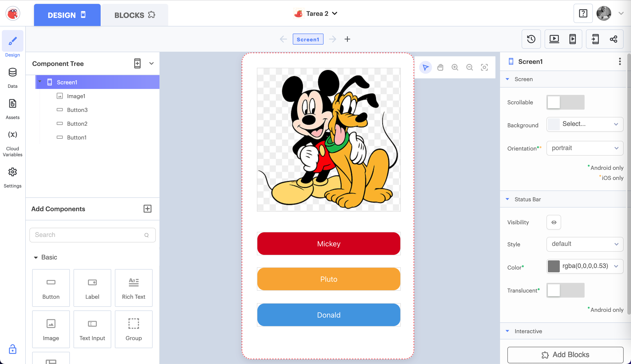Select the hand pan tool
631x364 pixels.
pyautogui.click(x=440, y=67)
